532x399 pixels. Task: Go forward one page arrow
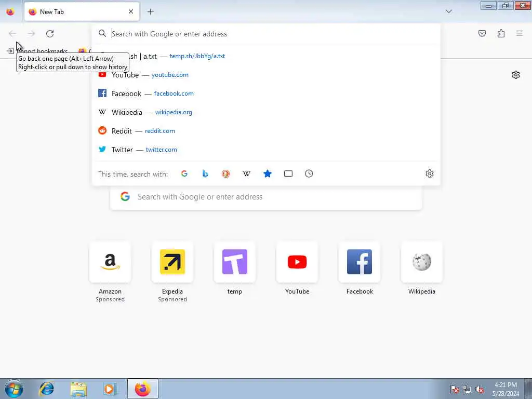(x=31, y=34)
